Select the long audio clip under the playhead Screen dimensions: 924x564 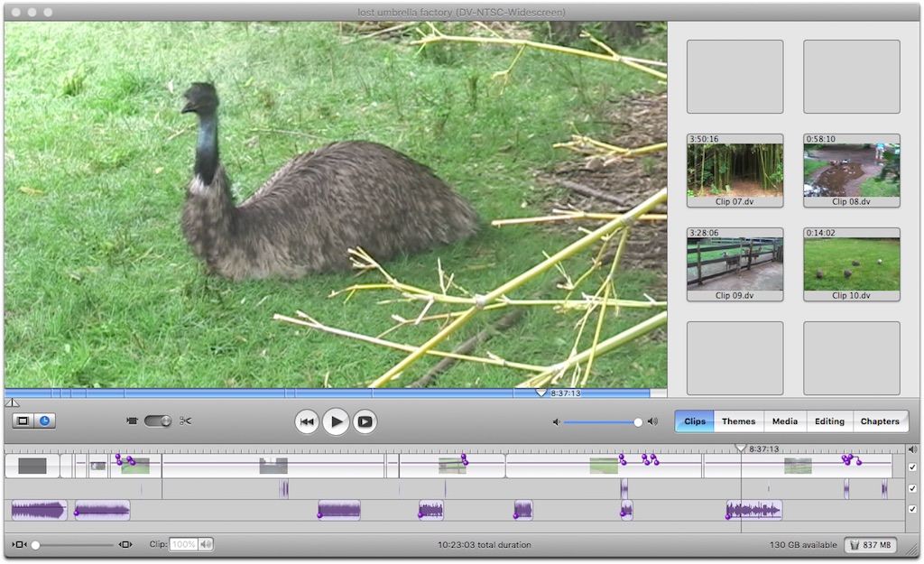tap(754, 511)
